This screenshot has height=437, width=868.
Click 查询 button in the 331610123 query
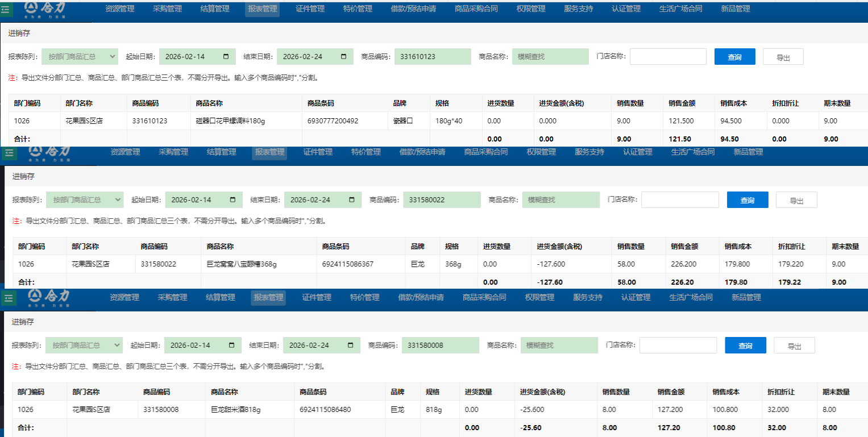(x=734, y=57)
